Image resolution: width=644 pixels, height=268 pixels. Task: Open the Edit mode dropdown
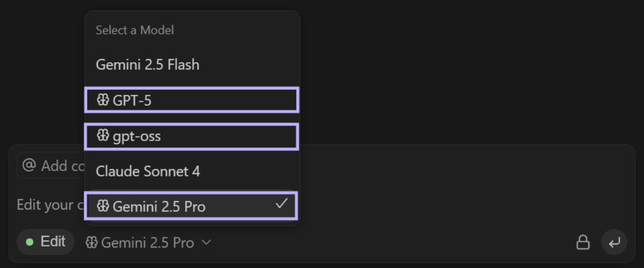46,242
